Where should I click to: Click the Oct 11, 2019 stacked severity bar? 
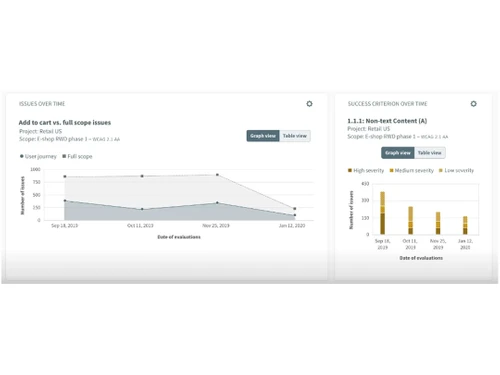point(410,220)
